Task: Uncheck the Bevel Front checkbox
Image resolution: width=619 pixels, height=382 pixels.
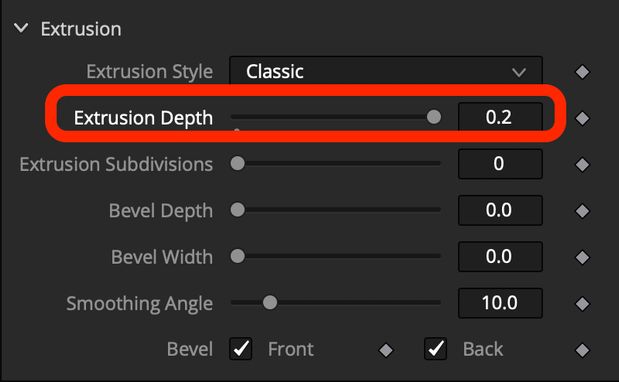Action: [x=240, y=349]
